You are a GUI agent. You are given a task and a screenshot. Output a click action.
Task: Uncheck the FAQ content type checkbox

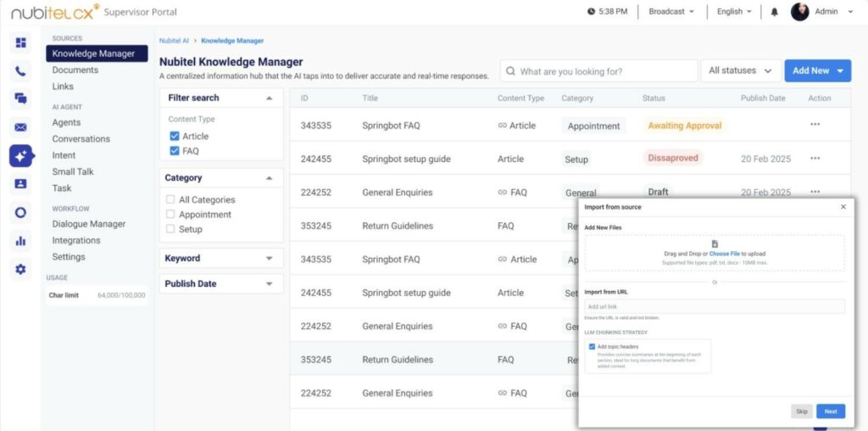pos(175,151)
